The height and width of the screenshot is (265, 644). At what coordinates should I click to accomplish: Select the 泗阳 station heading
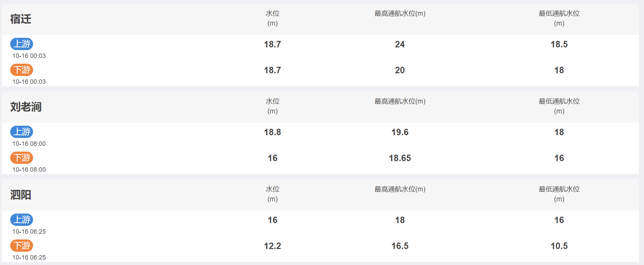[x=21, y=195]
